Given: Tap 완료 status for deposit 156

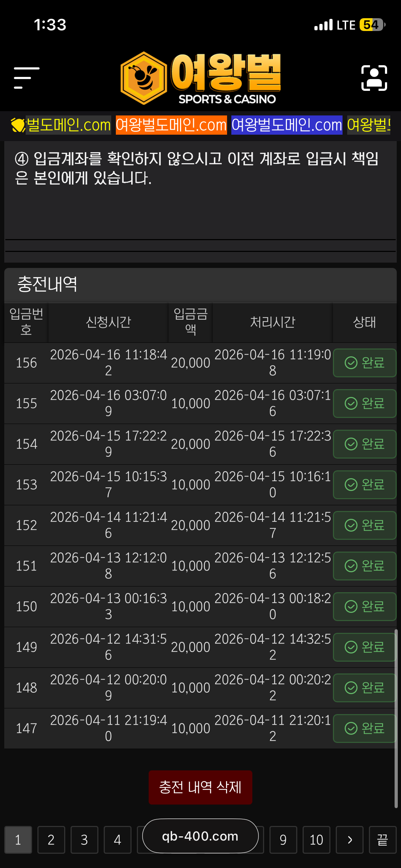Looking at the screenshot, I should (x=365, y=363).
